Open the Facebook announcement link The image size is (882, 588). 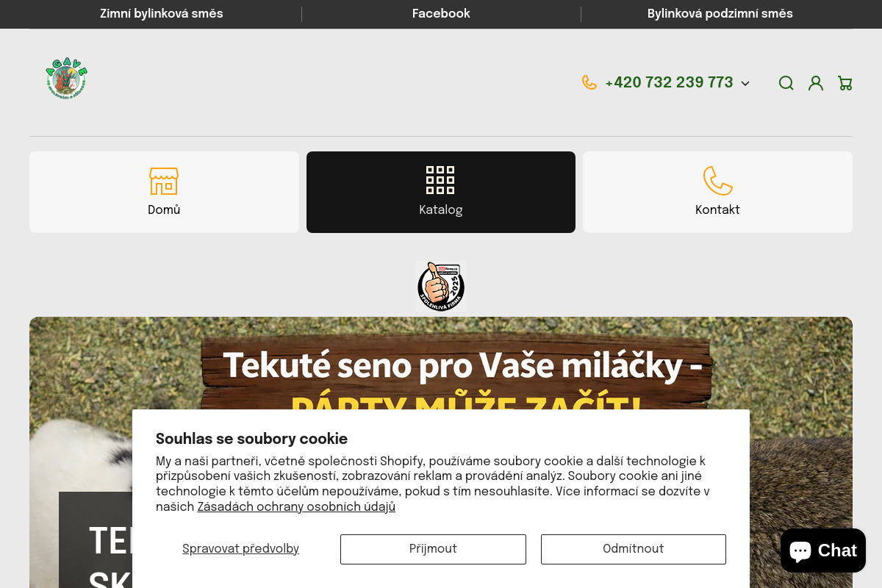click(x=441, y=14)
